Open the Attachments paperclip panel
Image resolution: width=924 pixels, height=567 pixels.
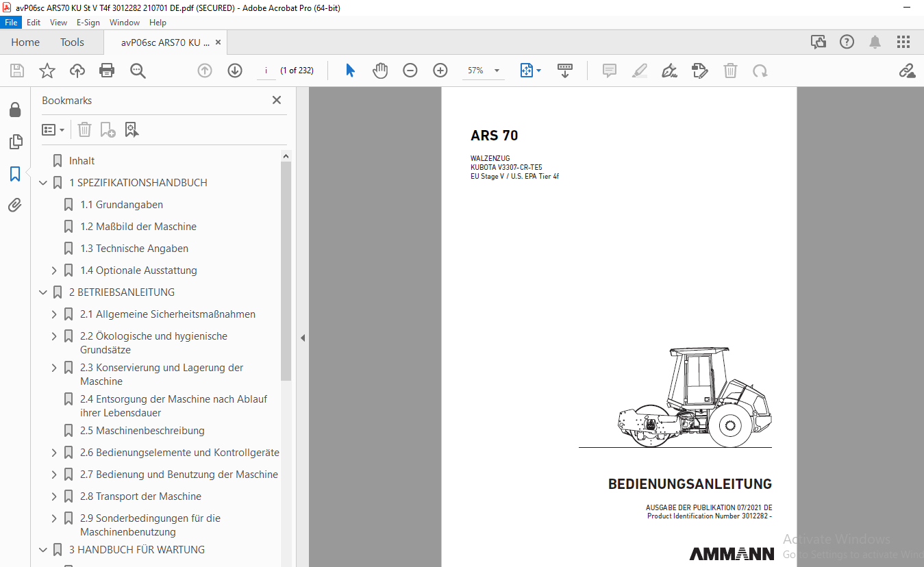click(15, 205)
